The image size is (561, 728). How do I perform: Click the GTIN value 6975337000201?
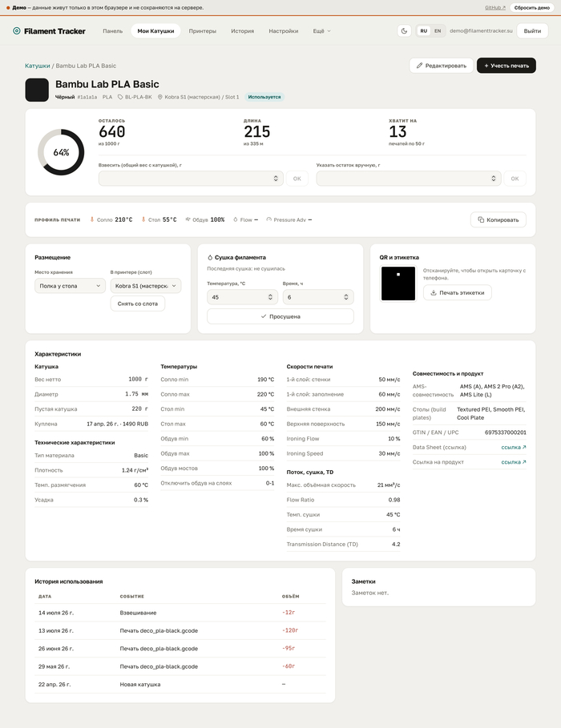[505, 432]
